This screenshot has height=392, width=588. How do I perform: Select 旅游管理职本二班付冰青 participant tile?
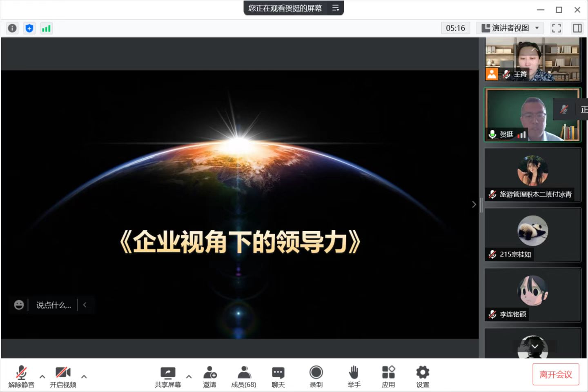point(532,175)
